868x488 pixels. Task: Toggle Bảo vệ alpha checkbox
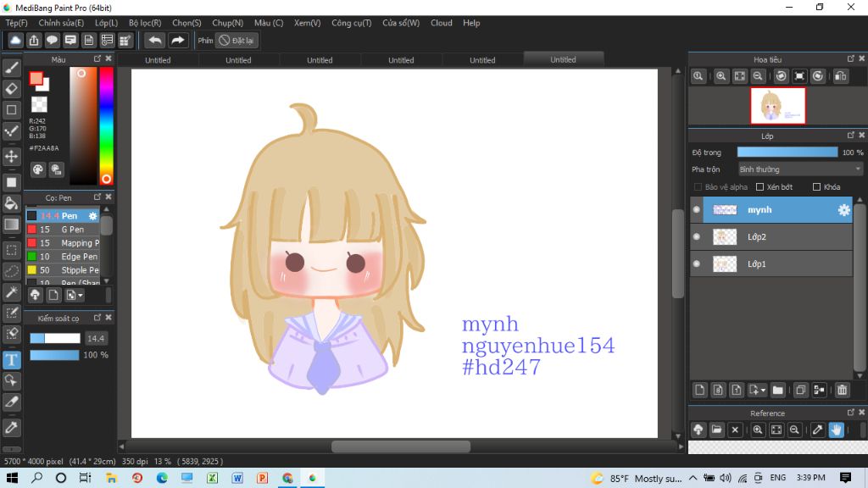(x=698, y=187)
